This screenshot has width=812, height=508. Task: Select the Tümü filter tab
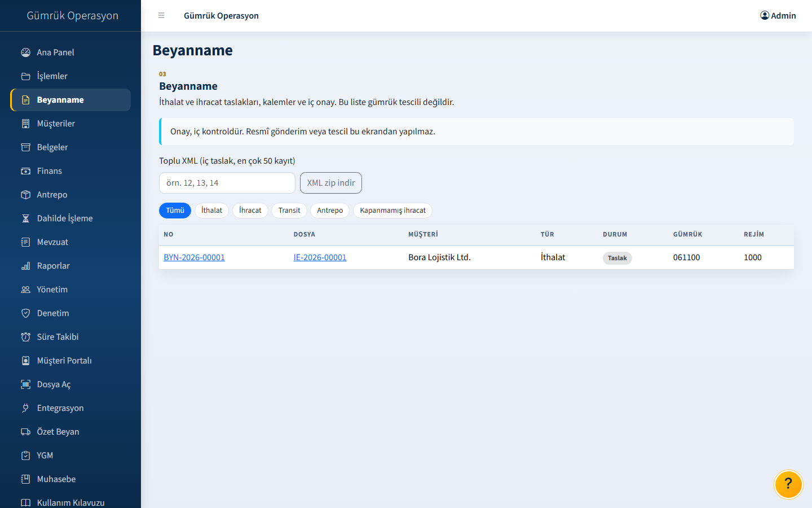(x=175, y=211)
